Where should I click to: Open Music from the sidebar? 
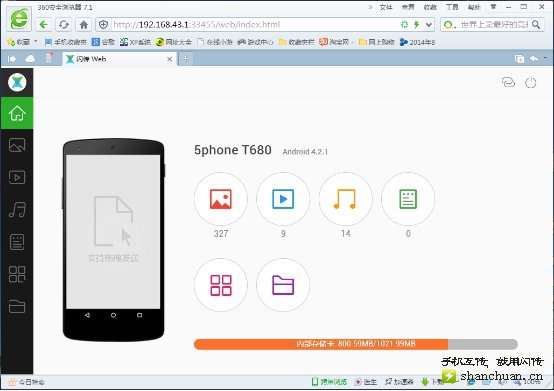click(17, 209)
